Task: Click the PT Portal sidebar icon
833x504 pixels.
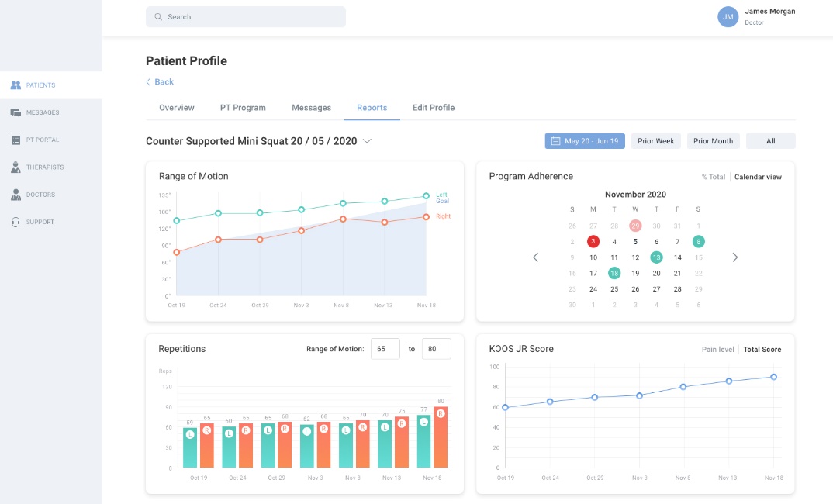Action: (16, 140)
